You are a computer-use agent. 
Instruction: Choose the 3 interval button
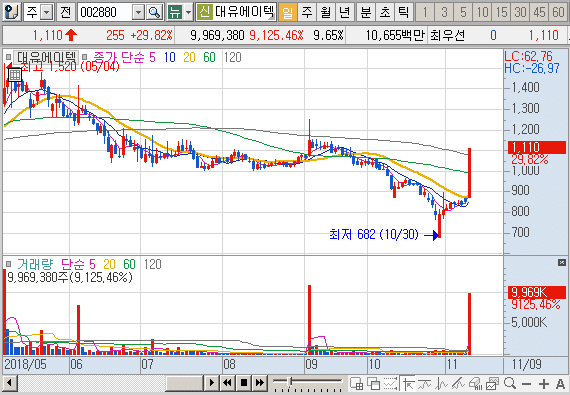444,12
